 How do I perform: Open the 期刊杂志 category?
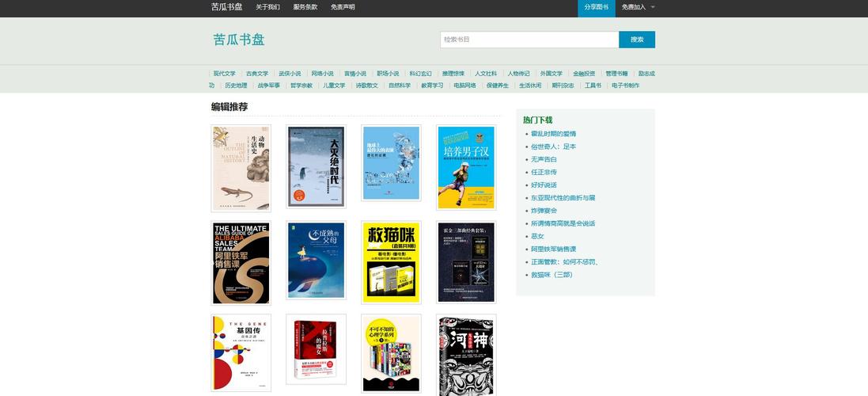pyautogui.click(x=563, y=86)
